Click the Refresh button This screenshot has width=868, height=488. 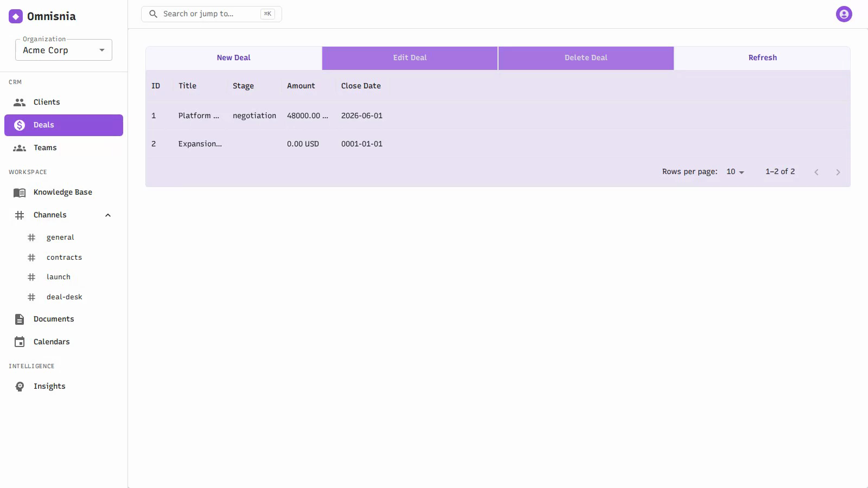click(762, 58)
